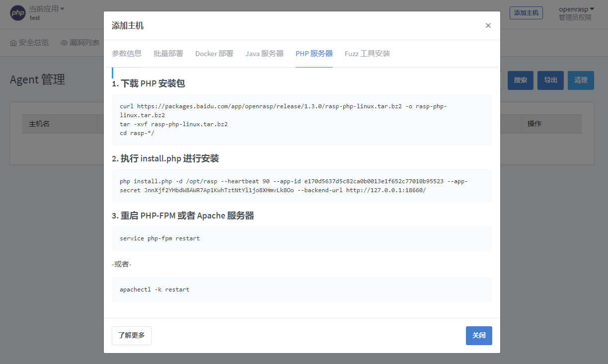Open the Docker 部署 tab
Viewport: 608px width, 364px height.
click(214, 54)
